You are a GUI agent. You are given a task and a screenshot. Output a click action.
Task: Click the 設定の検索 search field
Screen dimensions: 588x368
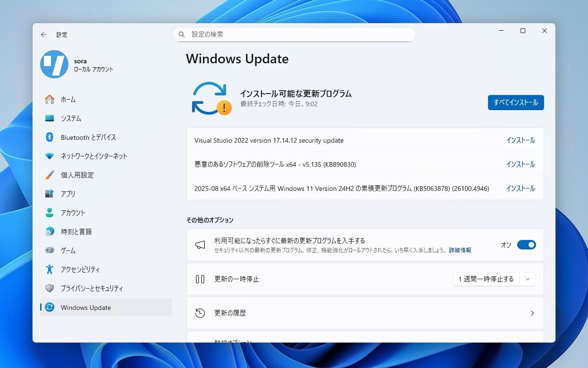tap(294, 34)
